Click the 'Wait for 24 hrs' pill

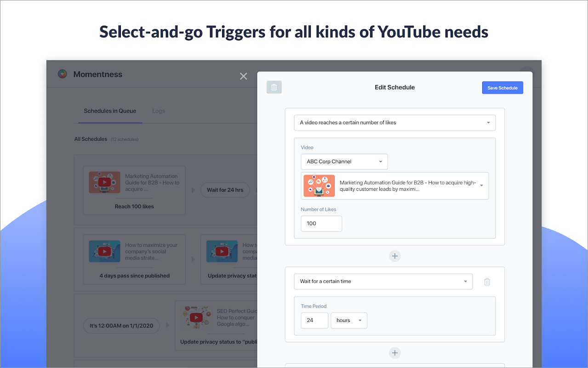(x=225, y=190)
